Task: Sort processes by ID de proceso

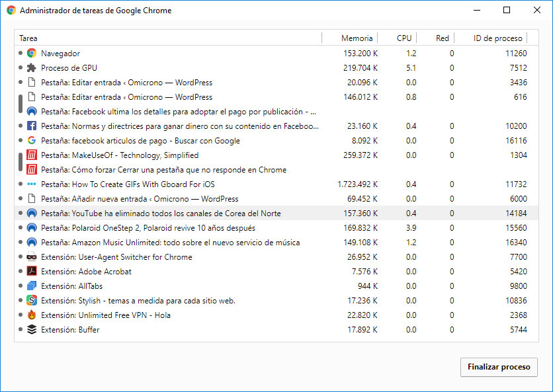Action: (497, 38)
